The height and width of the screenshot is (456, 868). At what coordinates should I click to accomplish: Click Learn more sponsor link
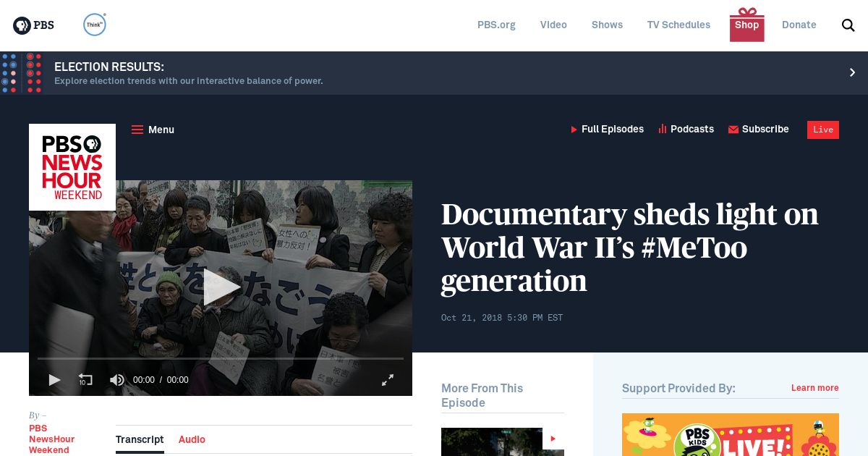click(814, 388)
